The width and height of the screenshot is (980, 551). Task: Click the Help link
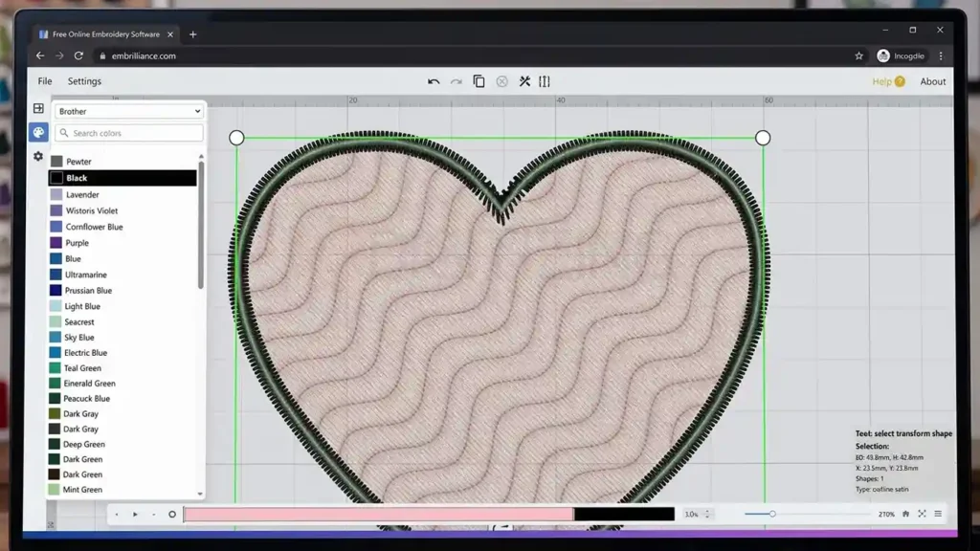click(x=881, y=82)
